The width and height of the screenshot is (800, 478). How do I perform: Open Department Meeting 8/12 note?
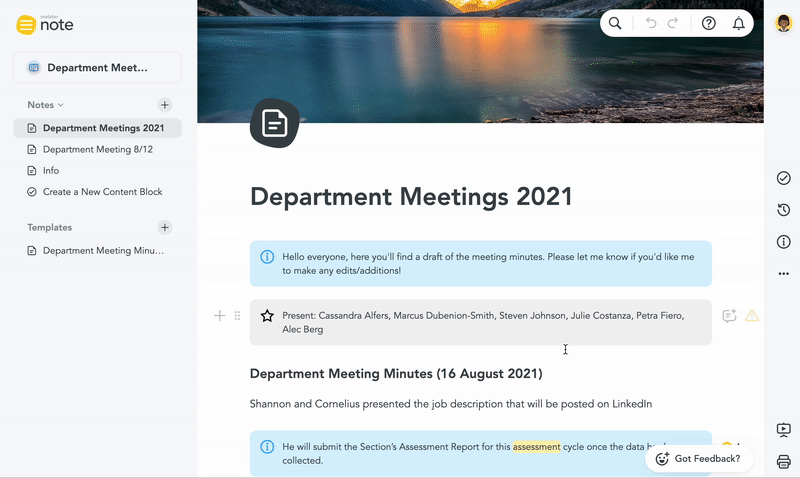[x=97, y=149]
